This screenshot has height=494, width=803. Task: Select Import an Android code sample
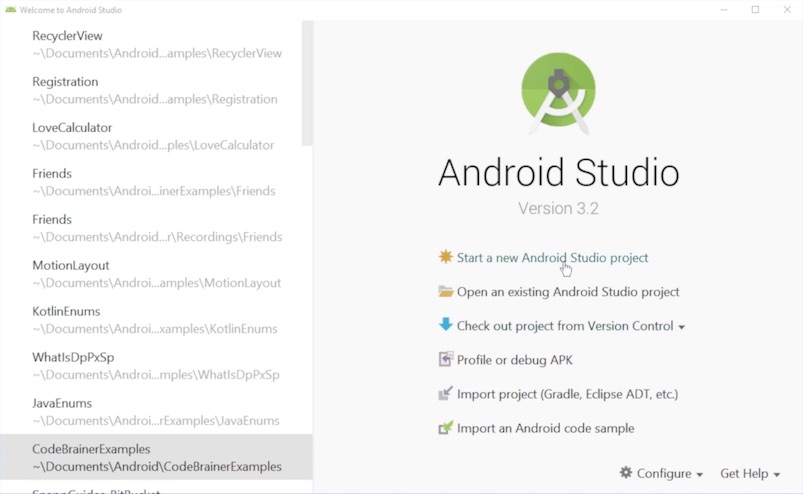coord(545,428)
